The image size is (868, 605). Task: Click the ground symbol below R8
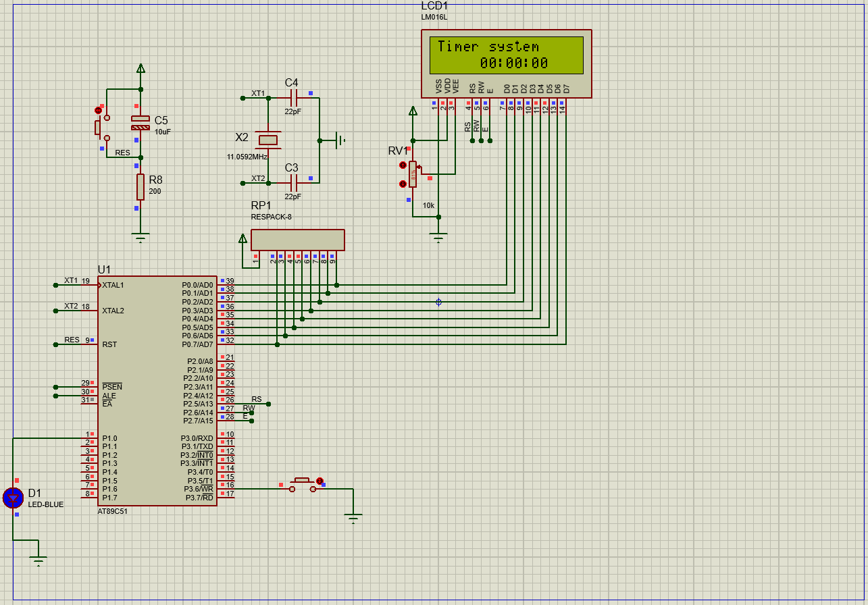(141, 237)
